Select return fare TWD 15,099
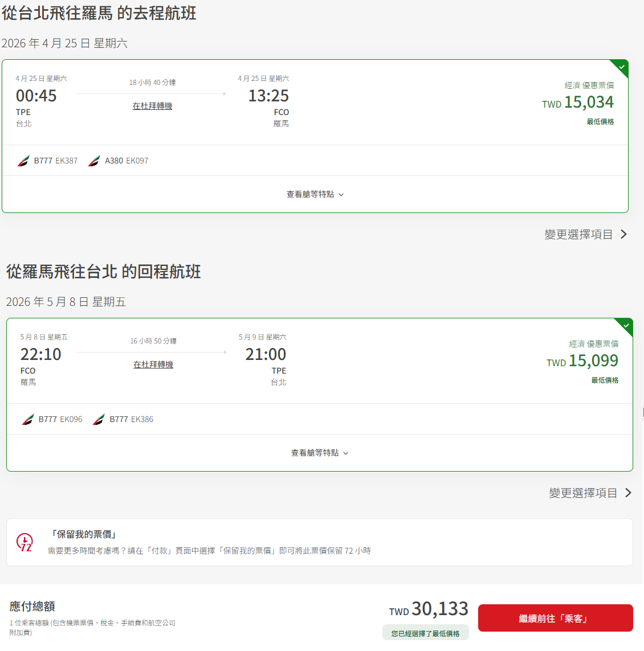Screen dimensions: 644x651 pyautogui.click(x=582, y=361)
